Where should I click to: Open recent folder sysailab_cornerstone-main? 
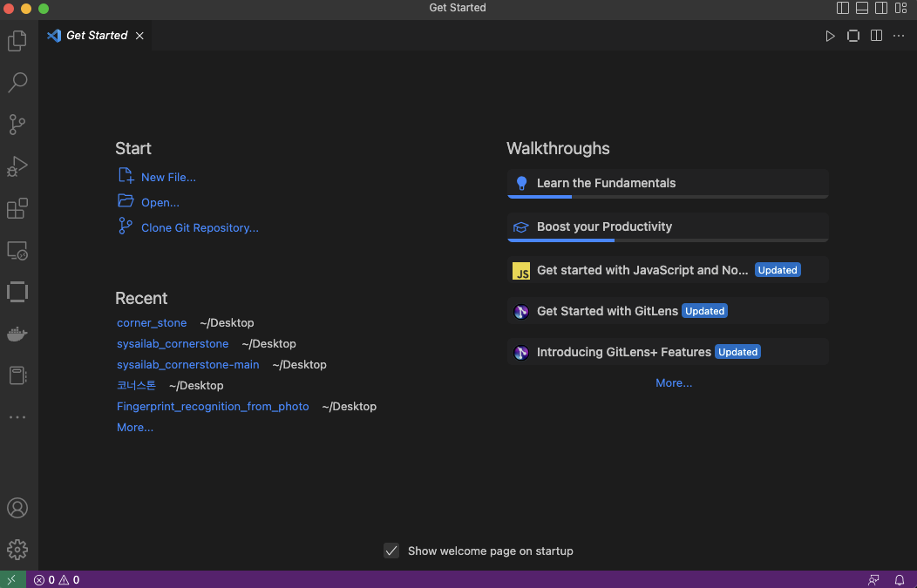pyautogui.click(x=187, y=365)
